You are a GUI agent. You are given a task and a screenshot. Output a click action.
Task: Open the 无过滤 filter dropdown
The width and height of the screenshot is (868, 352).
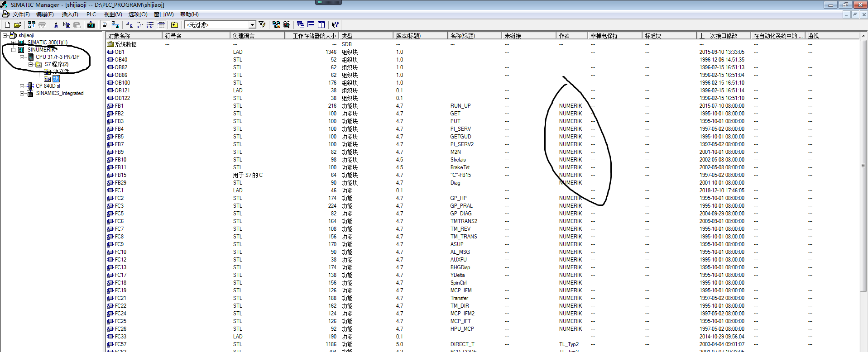pyautogui.click(x=252, y=25)
